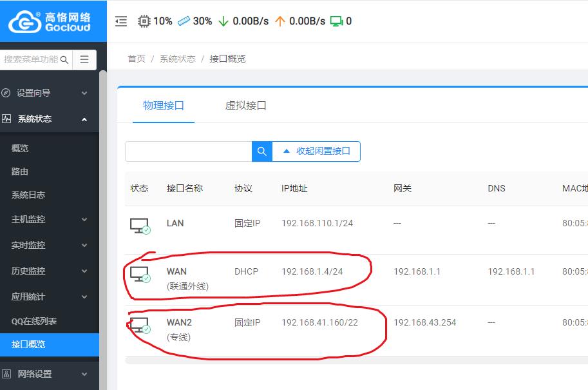Expand the 设置向导 menu
Screen dimensions: 588x390
coord(44,93)
